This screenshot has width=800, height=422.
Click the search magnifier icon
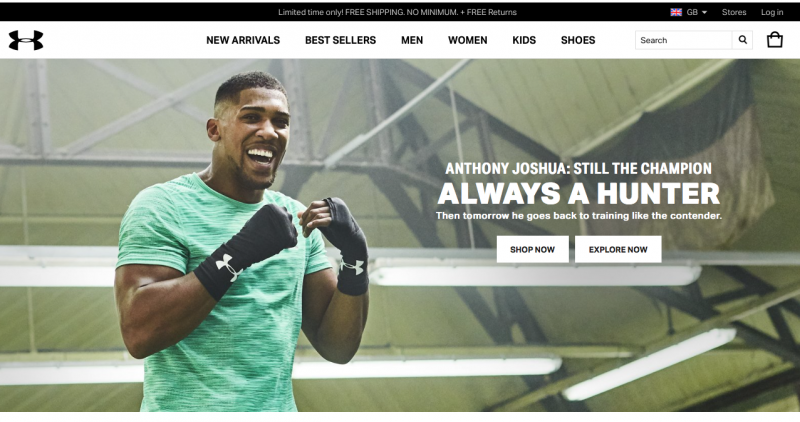742,40
